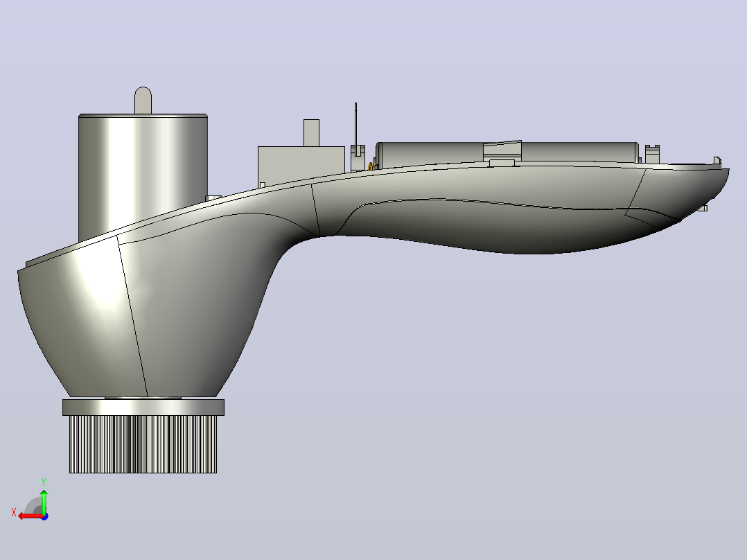
Task: Select the thin gold vertical pin
Action: (x=355, y=129)
